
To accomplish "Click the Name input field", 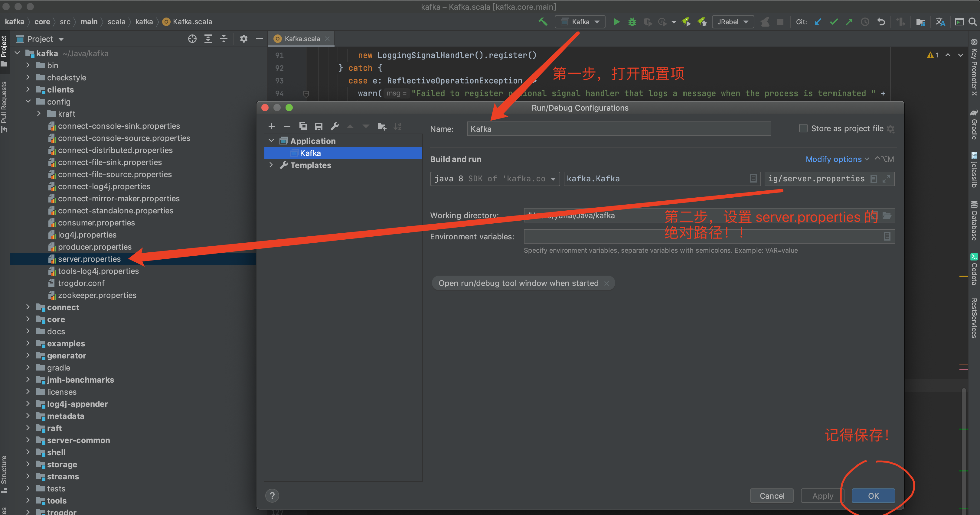I will (x=618, y=129).
